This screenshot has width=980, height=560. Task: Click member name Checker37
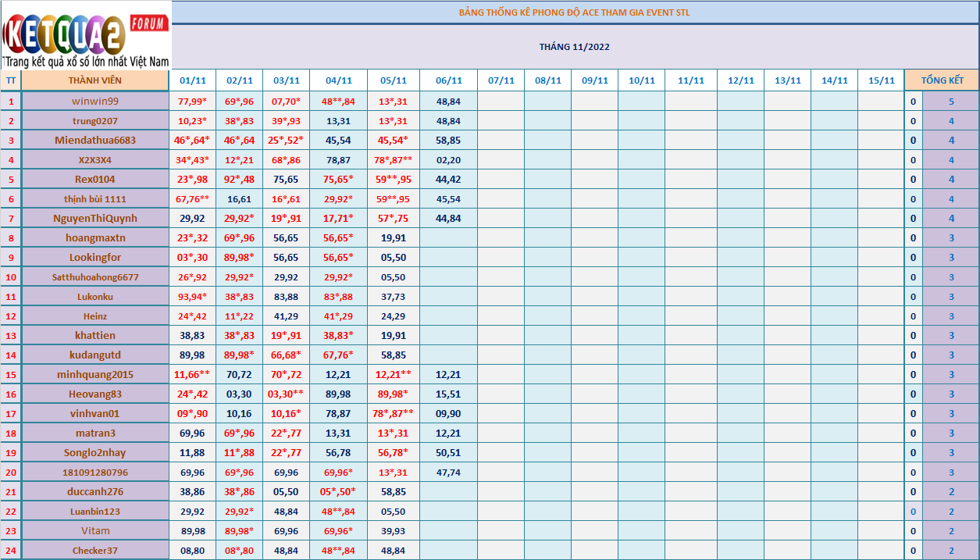[x=94, y=551]
